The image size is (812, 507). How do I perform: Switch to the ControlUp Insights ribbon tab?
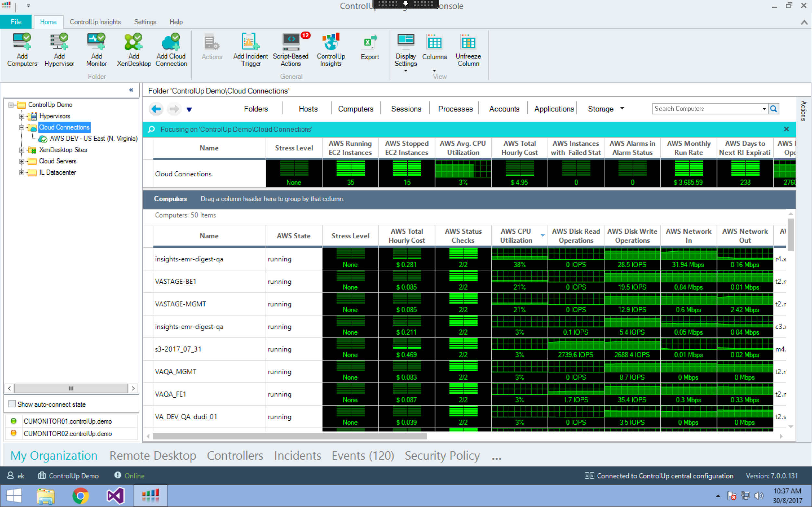(95, 22)
